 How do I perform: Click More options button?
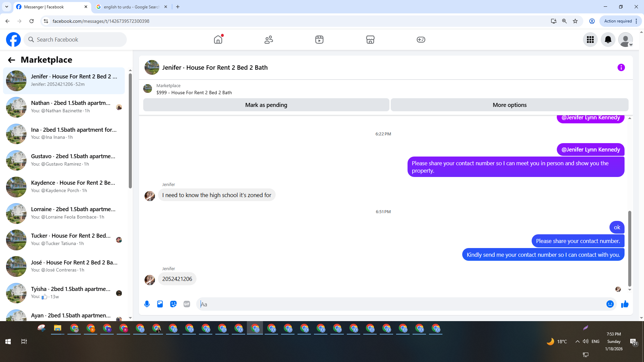coord(509,105)
